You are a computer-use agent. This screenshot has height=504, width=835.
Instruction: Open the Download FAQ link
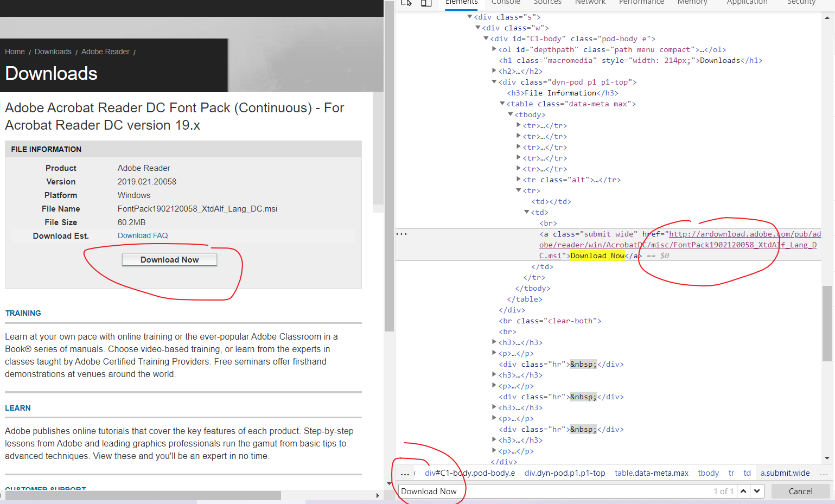[x=142, y=235]
